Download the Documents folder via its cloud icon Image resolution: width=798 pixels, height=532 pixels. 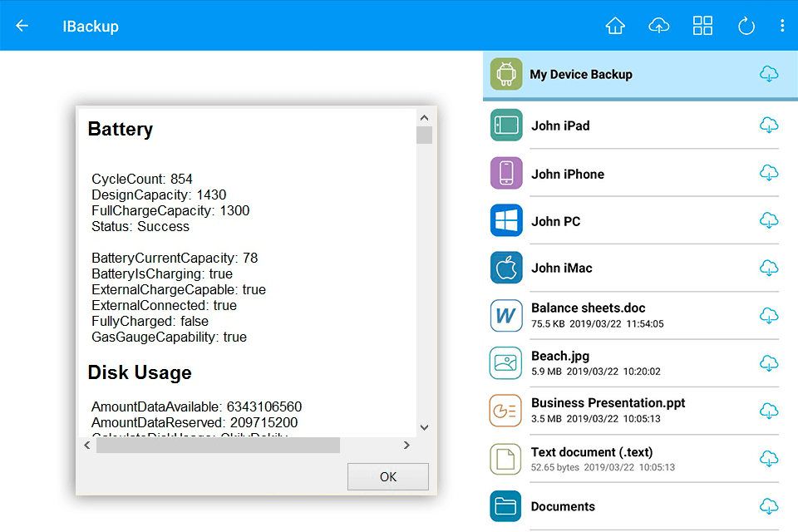coord(769,506)
